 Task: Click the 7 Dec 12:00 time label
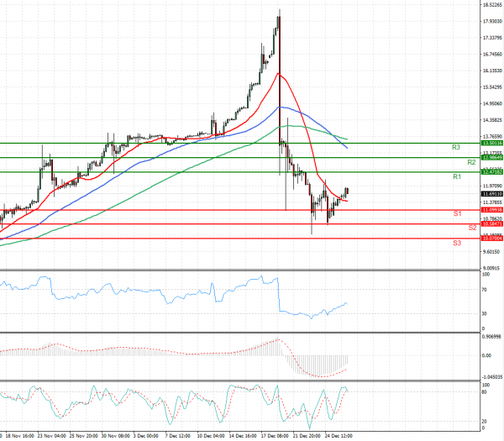[178, 436]
